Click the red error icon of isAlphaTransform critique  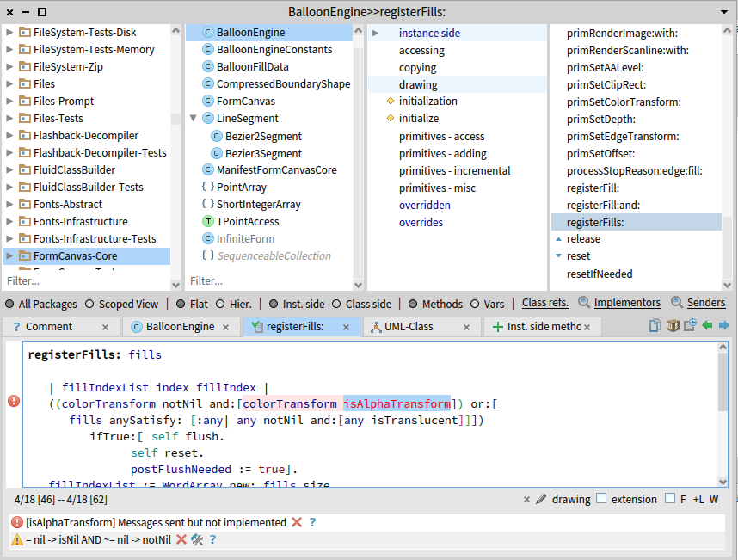click(x=17, y=522)
